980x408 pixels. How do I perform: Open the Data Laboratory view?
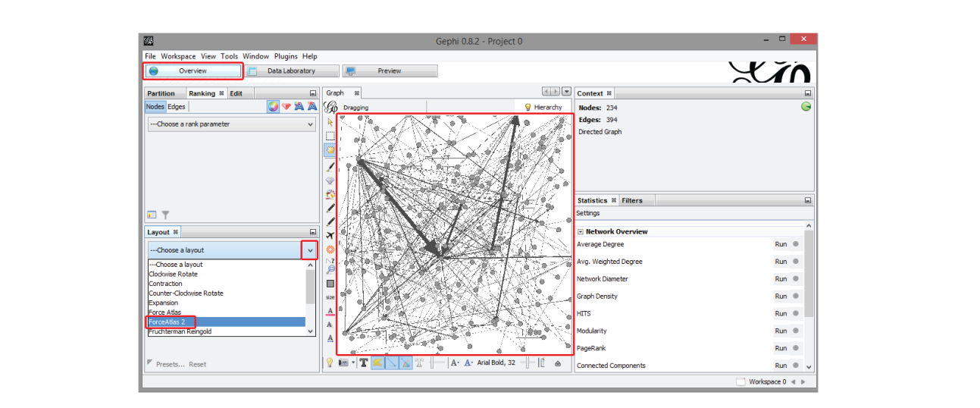(291, 71)
